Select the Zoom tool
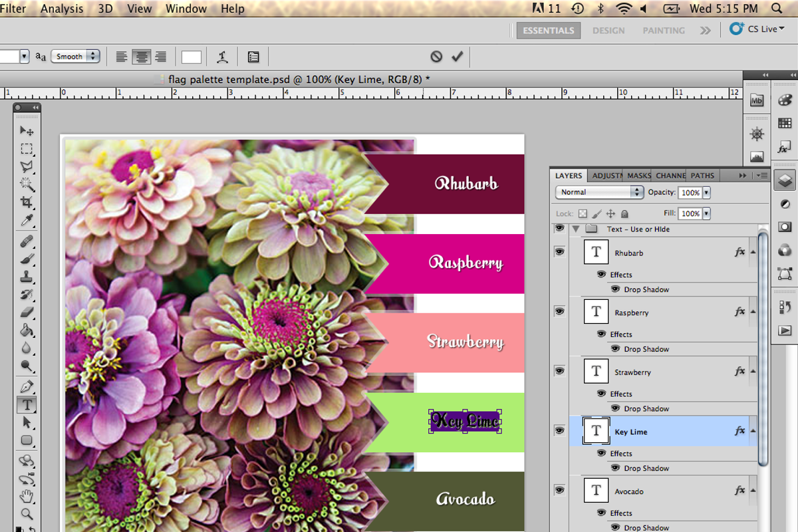Viewport: 798px width, 532px height. click(27, 514)
